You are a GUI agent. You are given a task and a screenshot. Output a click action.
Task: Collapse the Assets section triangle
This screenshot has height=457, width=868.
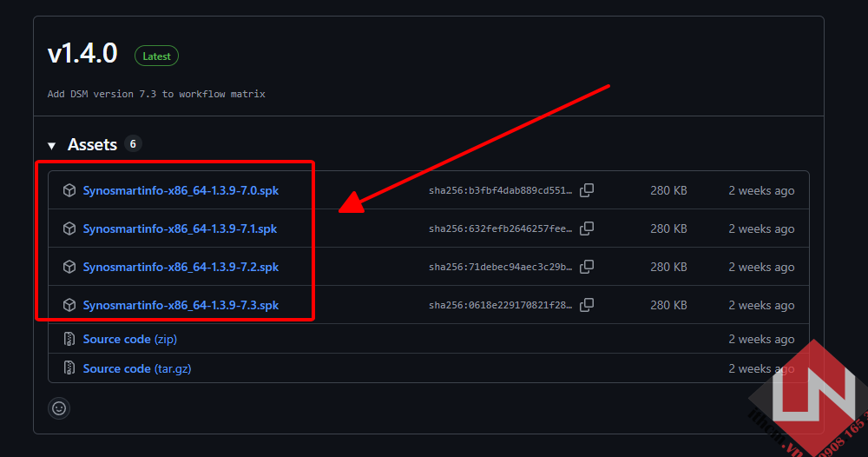click(x=52, y=145)
